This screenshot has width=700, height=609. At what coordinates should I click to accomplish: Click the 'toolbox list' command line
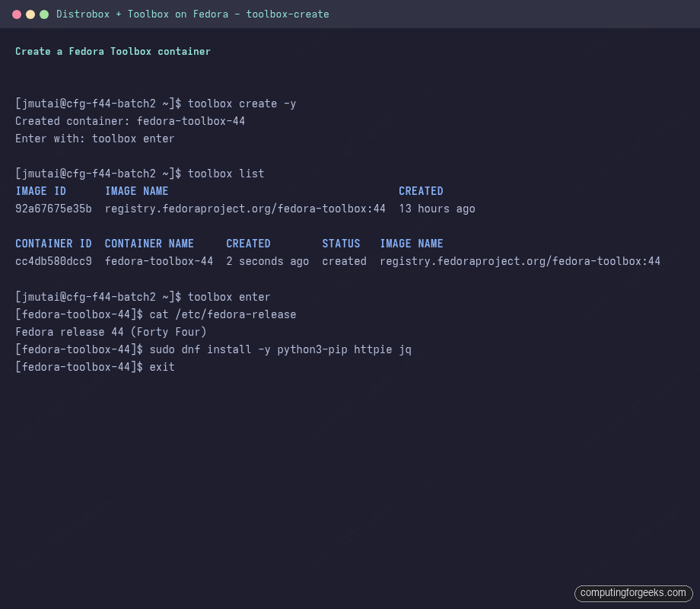[x=140, y=174]
